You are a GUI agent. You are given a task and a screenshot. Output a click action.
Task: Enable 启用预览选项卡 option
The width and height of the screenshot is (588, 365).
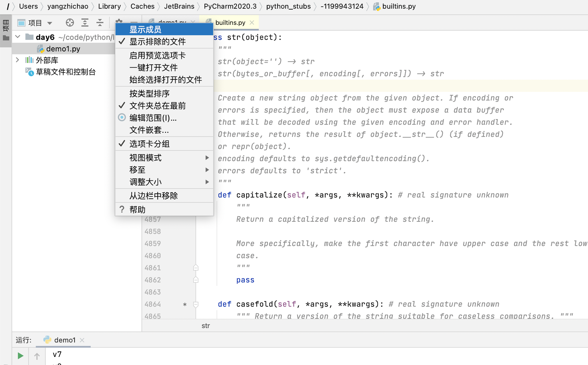tap(164, 55)
